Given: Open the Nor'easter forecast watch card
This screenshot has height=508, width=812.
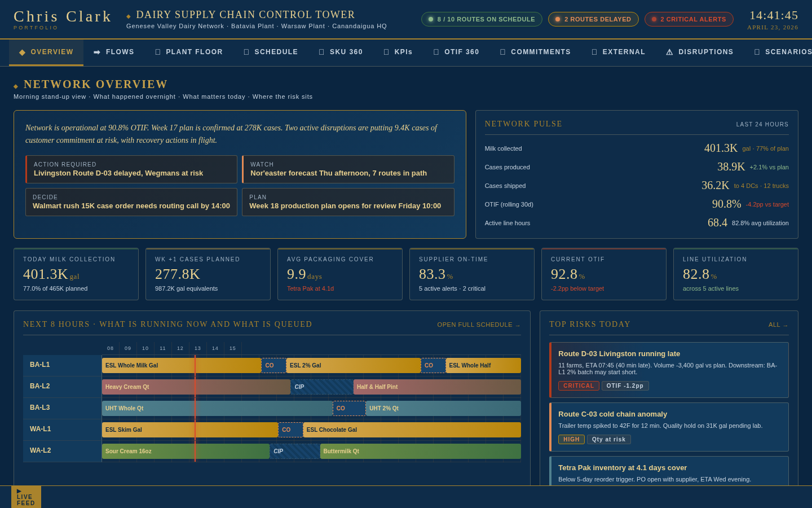Looking at the screenshot, I should [348, 169].
